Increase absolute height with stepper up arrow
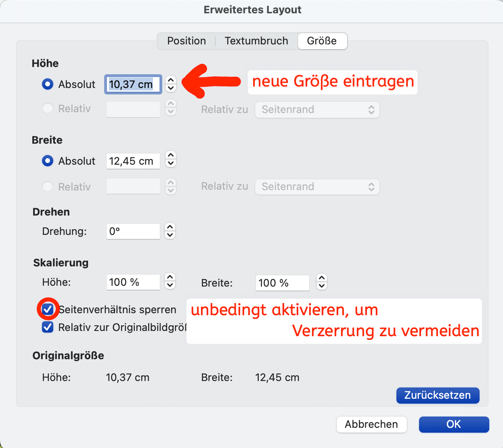Screen dimensions: 503x448 171,80
